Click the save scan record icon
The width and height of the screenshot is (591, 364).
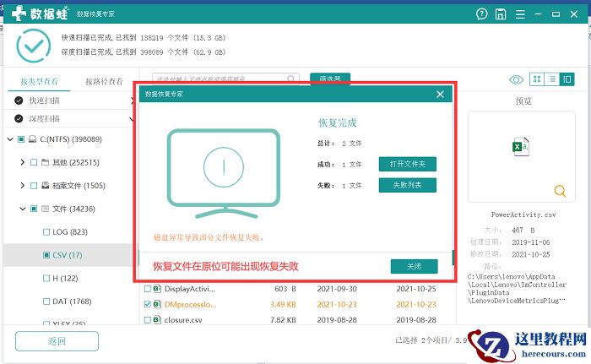click(501, 14)
